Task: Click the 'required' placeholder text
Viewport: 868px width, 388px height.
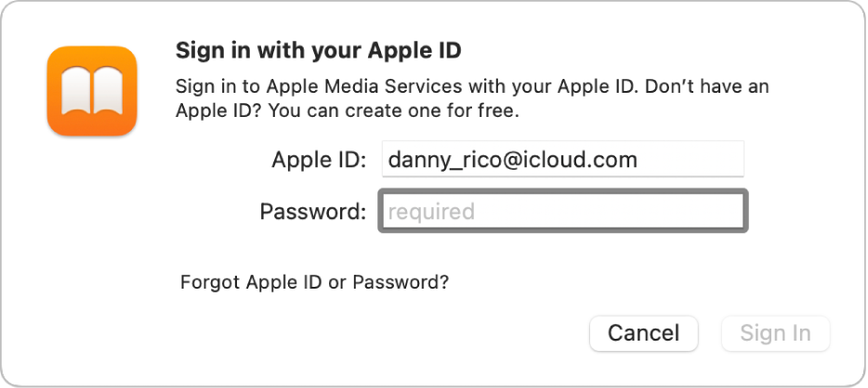Action: [431, 212]
